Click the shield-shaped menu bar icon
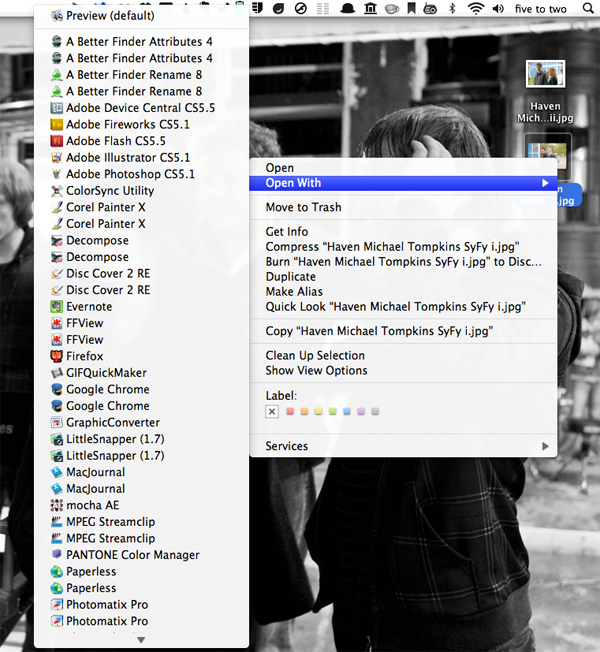Image resolution: width=600 pixels, height=652 pixels. coord(257,7)
